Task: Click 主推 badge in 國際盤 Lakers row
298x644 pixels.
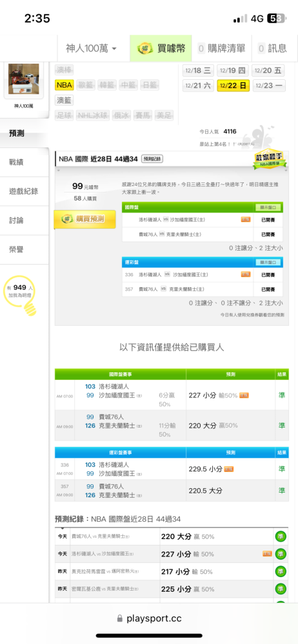Action: tap(246, 220)
